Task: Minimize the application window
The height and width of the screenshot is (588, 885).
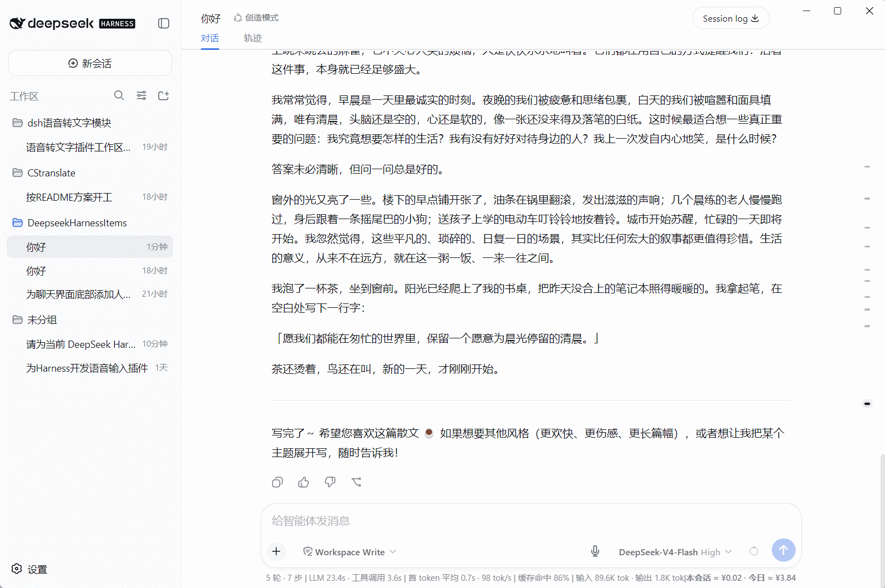Action: click(806, 11)
